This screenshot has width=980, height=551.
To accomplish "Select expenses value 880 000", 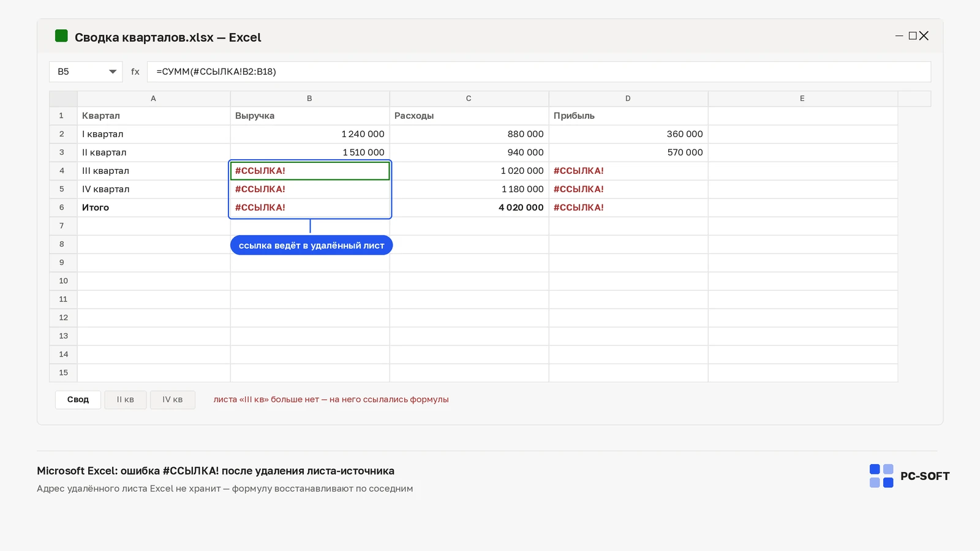I will 469,134.
